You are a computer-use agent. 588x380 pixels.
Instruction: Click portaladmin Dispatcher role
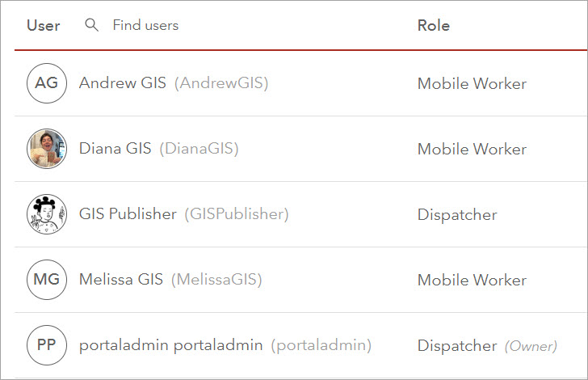pos(457,345)
